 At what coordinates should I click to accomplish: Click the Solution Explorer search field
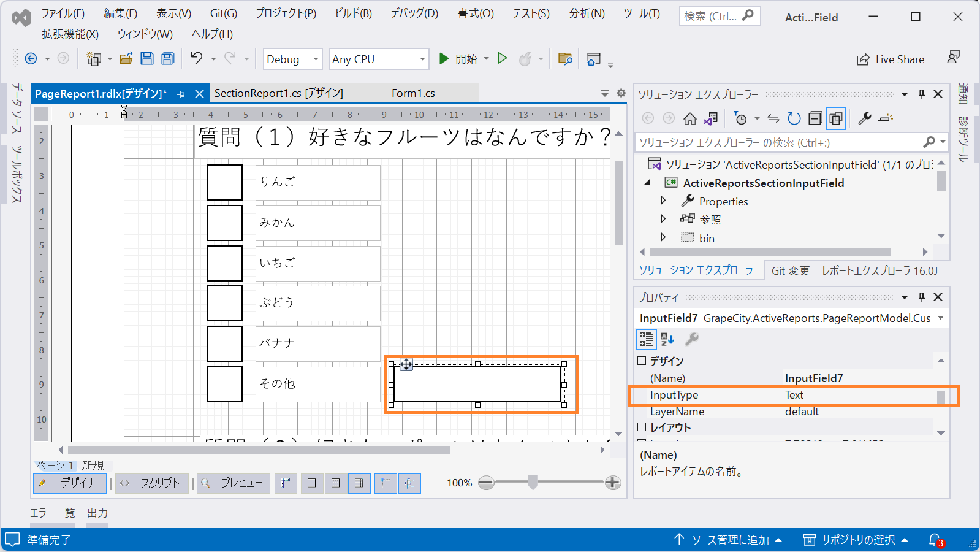coord(791,142)
